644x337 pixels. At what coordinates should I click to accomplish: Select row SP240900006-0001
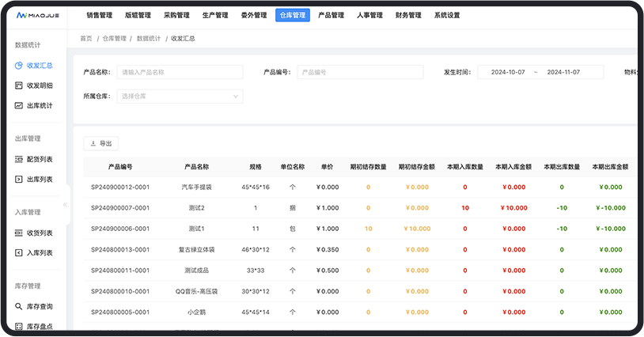(360, 229)
